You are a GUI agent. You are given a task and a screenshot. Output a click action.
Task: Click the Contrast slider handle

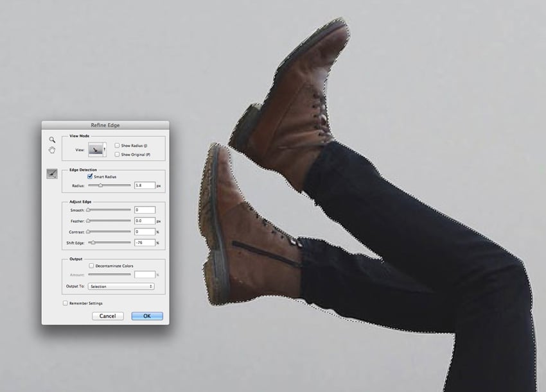[89, 232]
